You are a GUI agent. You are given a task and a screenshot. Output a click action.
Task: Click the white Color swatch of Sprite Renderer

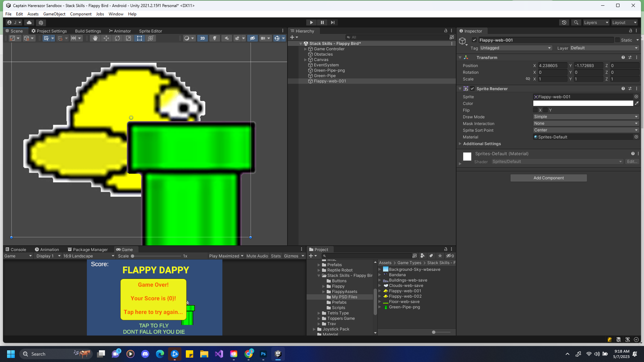pos(583,104)
